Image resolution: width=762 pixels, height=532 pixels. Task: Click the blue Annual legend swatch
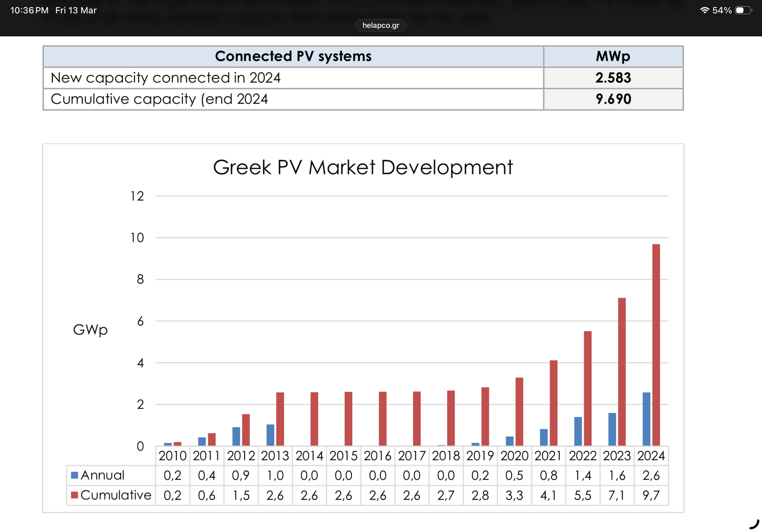(x=74, y=475)
